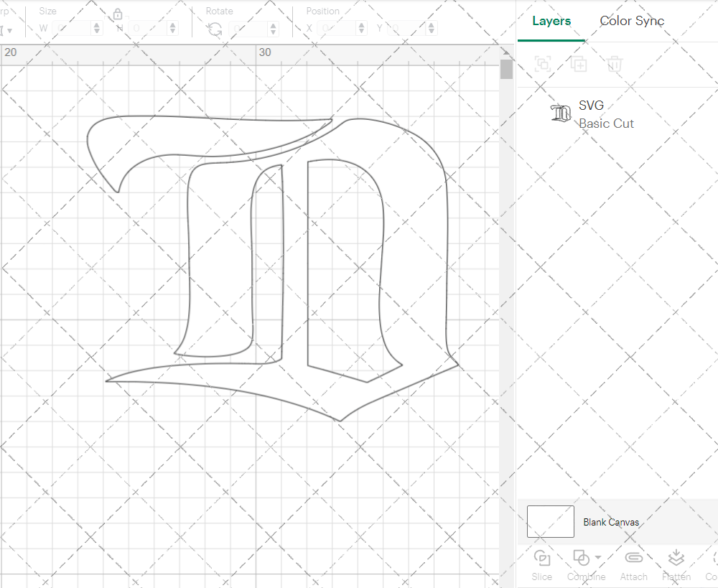Screen dimensions: 718x588
Task: Click the Flatten tool
Action: 676,565
